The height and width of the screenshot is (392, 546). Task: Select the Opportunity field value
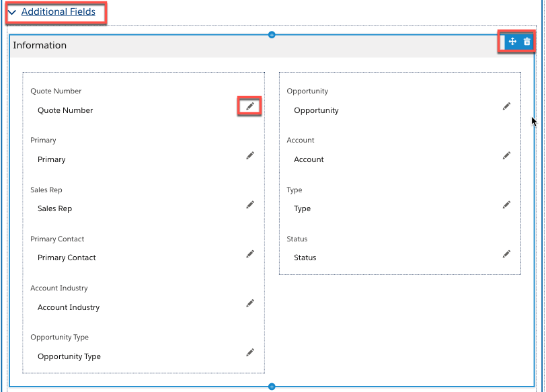point(316,110)
